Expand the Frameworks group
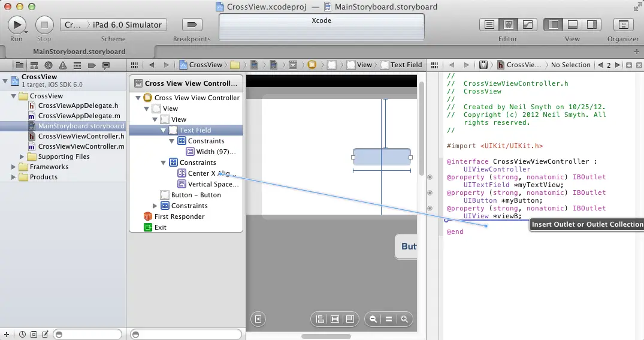Image resolution: width=644 pixels, height=340 pixels. [x=14, y=167]
